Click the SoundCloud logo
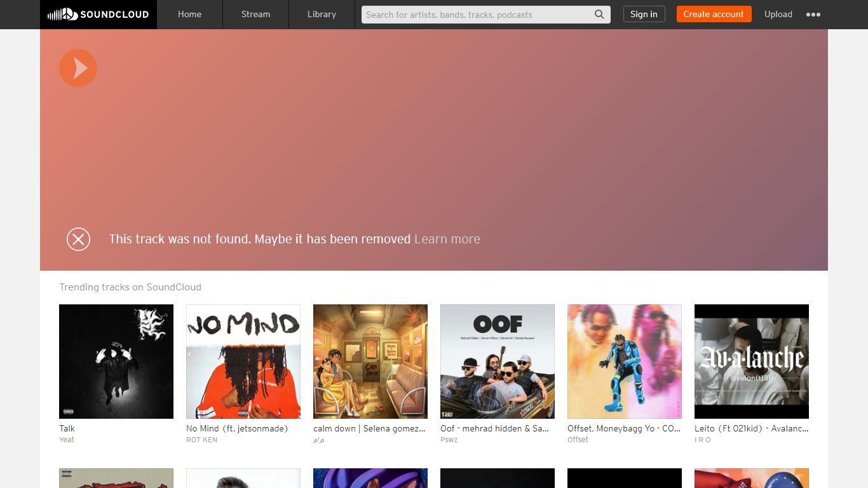Screen dimensions: 868x488 tap(98, 14)
